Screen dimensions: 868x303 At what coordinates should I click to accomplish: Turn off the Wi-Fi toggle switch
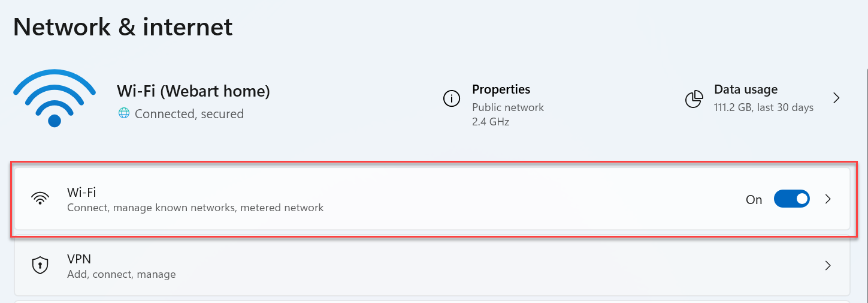click(792, 199)
